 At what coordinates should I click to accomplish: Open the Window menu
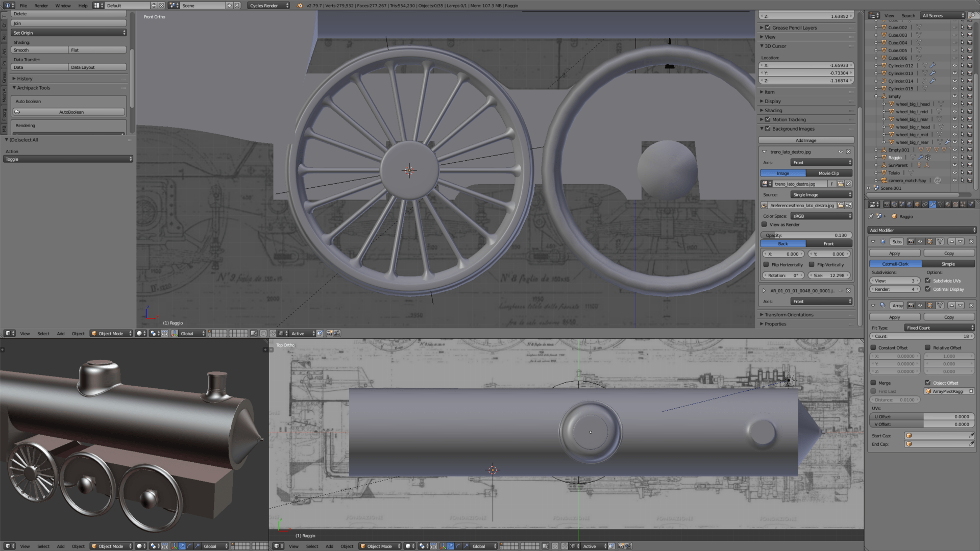[x=63, y=6]
